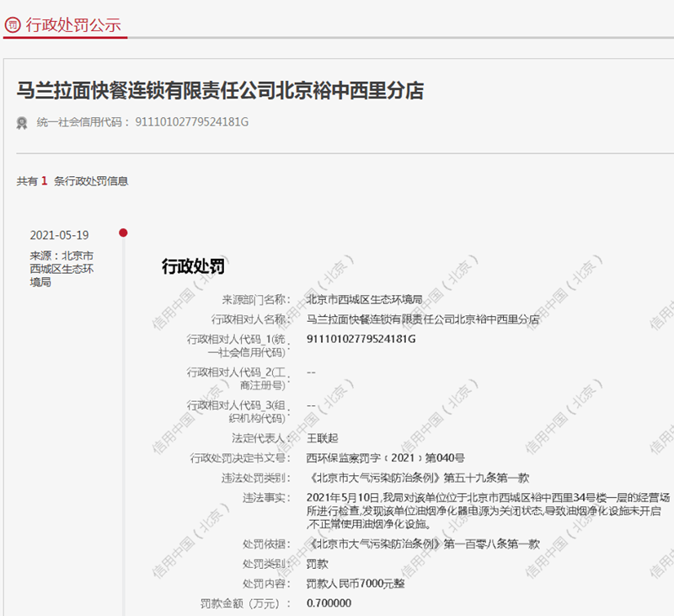Click the 处罚依据 label
Image resolution: width=674 pixels, height=616 pixels.
(x=266, y=544)
